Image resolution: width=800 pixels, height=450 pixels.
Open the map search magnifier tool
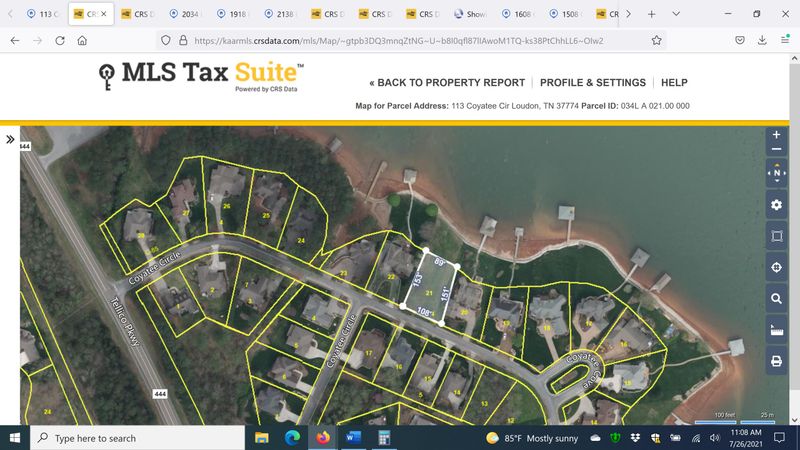[x=777, y=298]
